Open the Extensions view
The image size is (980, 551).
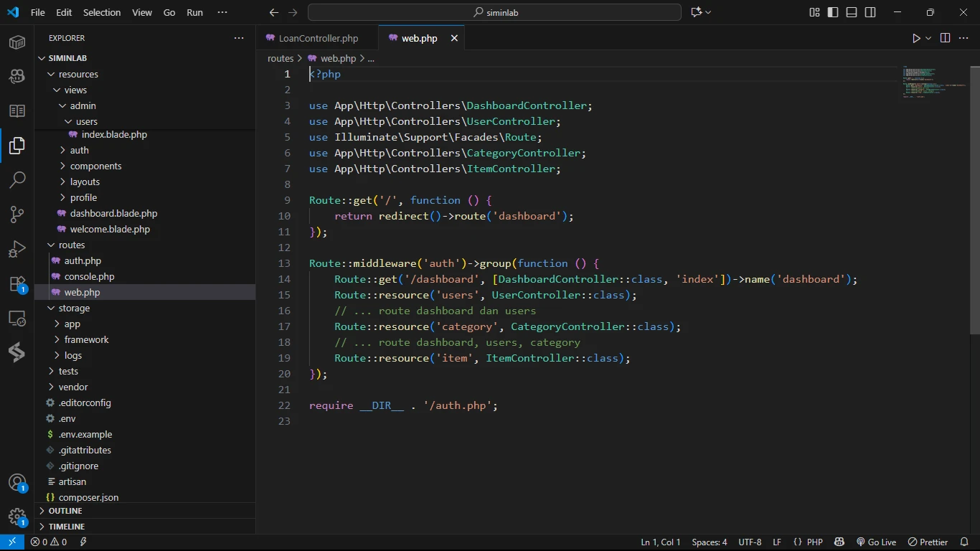click(x=17, y=284)
